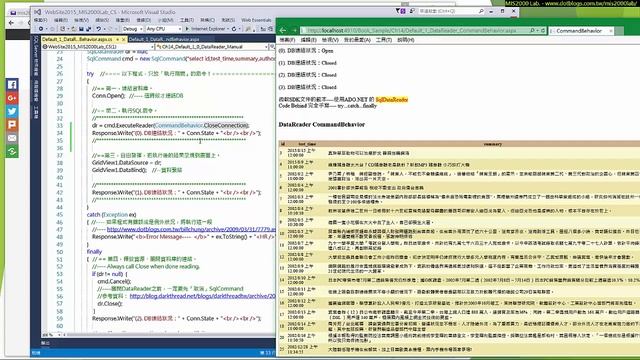Image resolution: width=640 pixels, height=360 pixels.
Task: Click the GridView1.DataBind(); code line
Action: click(119, 170)
